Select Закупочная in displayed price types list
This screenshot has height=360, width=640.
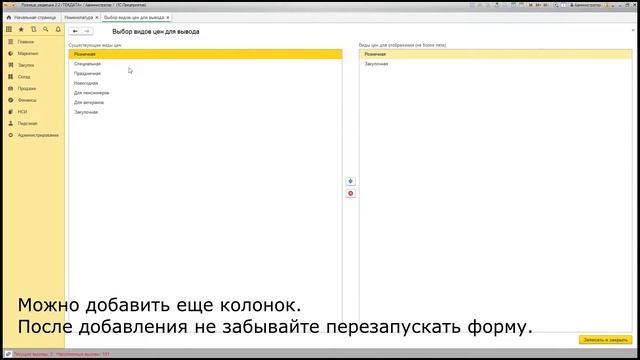click(x=496, y=64)
